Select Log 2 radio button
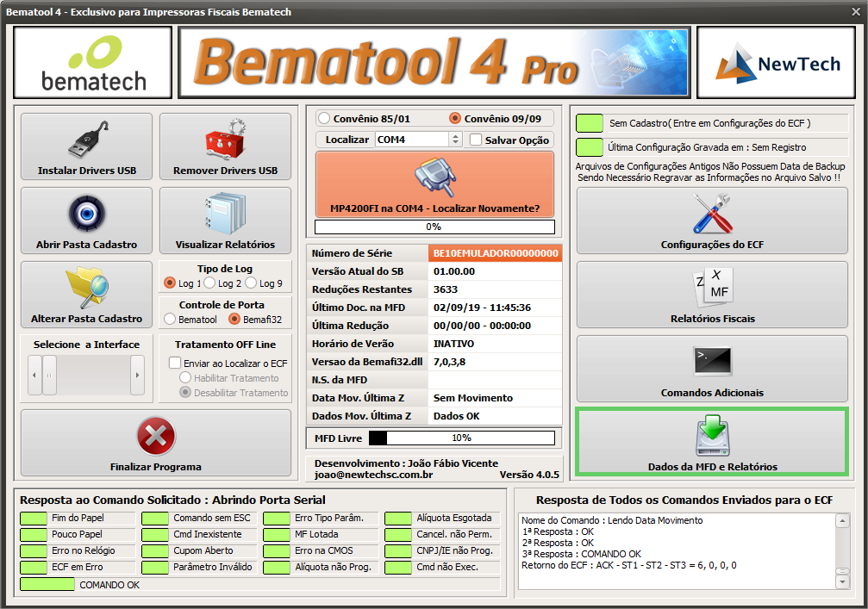The image size is (868, 609). pyautogui.click(x=209, y=283)
